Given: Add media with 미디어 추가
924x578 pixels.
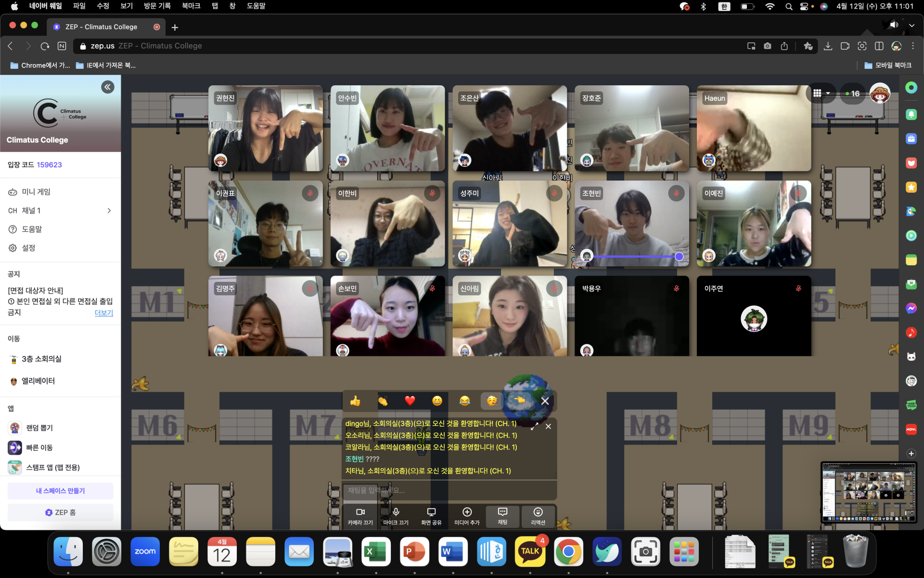Looking at the screenshot, I should tap(467, 516).
